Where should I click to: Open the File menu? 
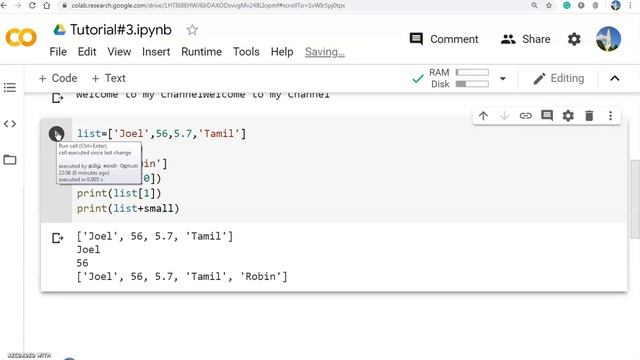click(x=58, y=52)
